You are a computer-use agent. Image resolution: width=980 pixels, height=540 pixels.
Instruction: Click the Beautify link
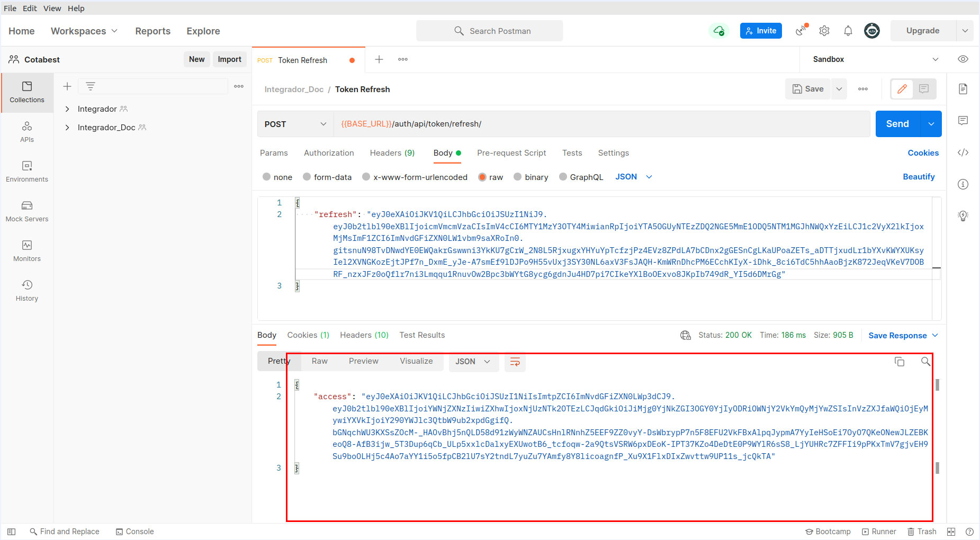(x=919, y=177)
